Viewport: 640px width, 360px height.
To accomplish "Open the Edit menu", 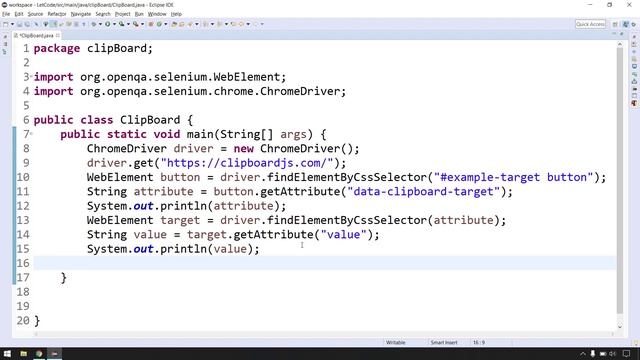I will tap(19, 14).
